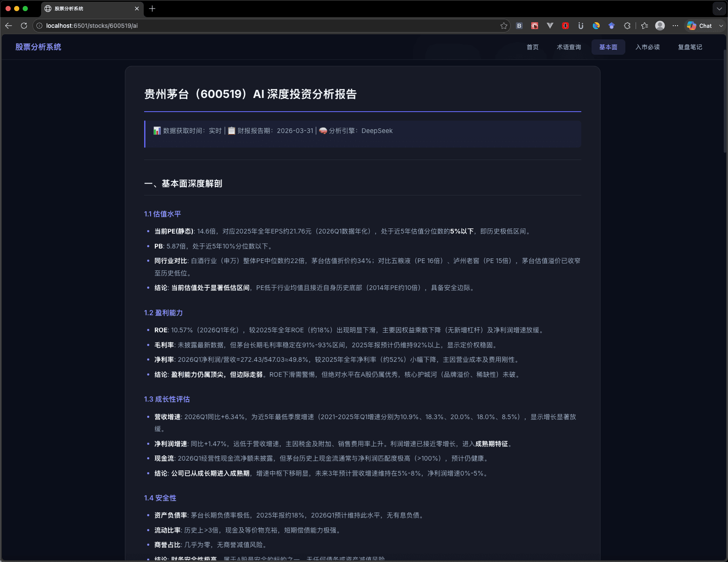Click the 净利润增速 bullet label

171,444
